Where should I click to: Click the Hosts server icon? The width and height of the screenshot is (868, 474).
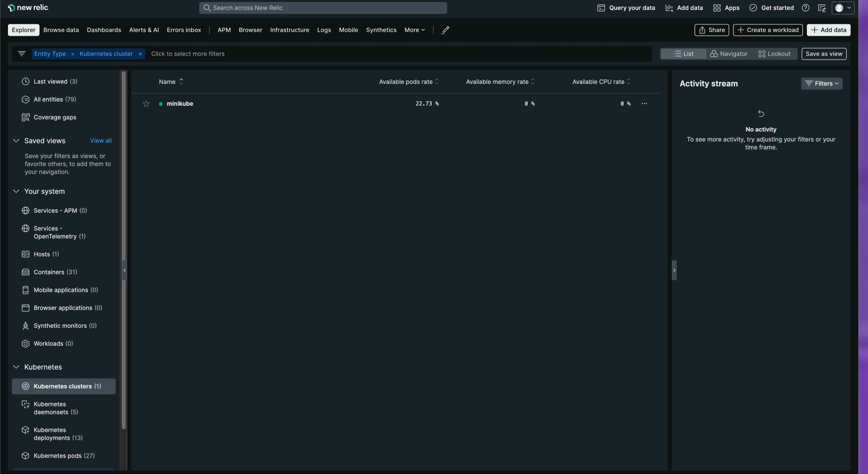click(26, 254)
